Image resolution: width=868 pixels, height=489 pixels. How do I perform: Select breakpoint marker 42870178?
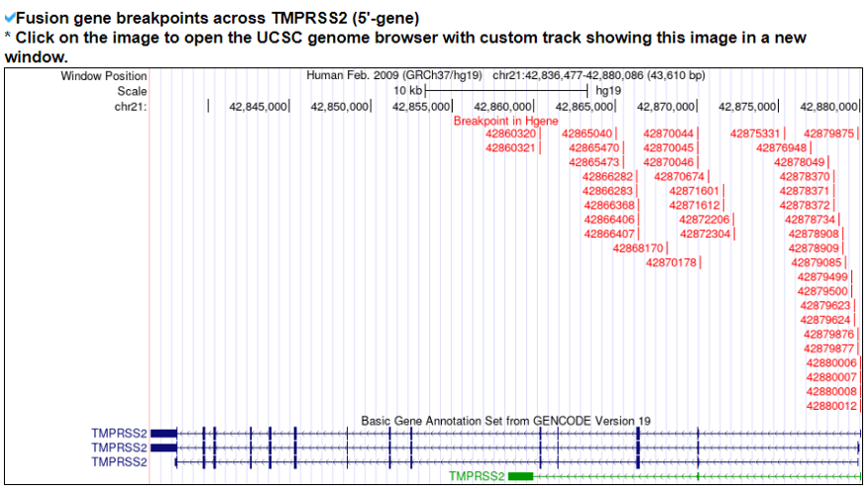pyautogui.click(x=673, y=262)
